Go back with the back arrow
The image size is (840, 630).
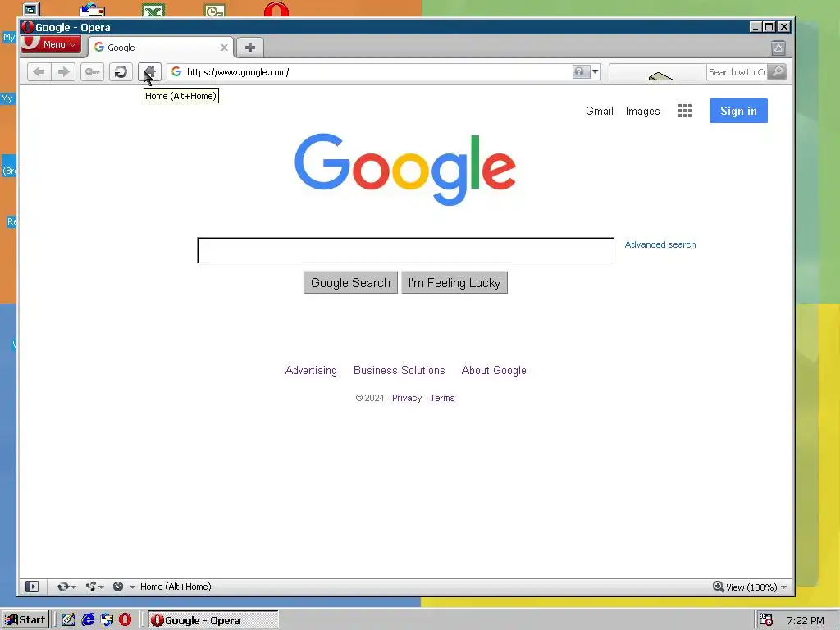[x=39, y=72]
